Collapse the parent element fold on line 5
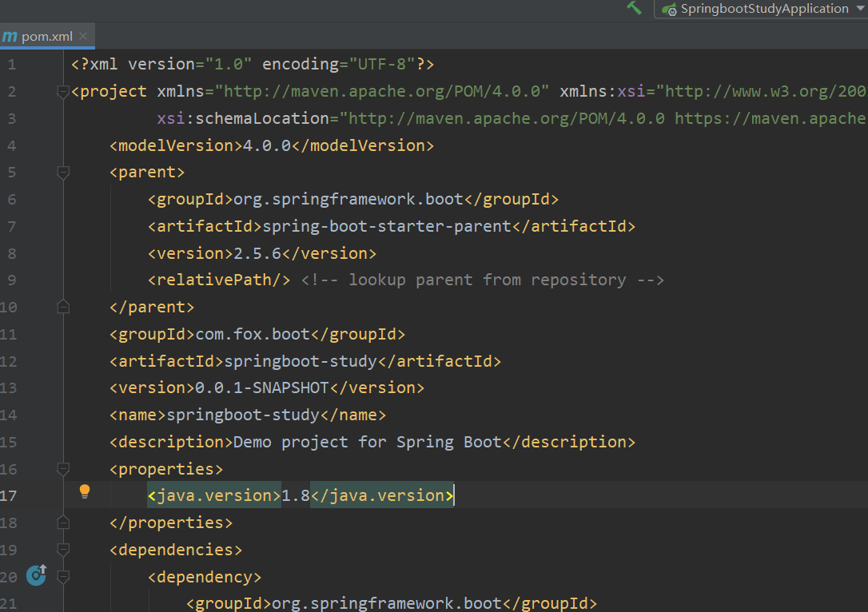The height and width of the screenshot is (612, 868). point(63,173)
